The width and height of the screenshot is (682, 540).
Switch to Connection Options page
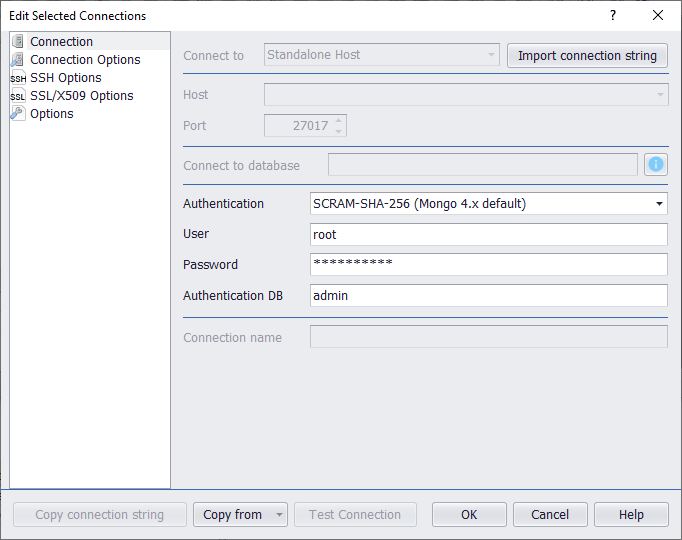(x=85, y=60)
